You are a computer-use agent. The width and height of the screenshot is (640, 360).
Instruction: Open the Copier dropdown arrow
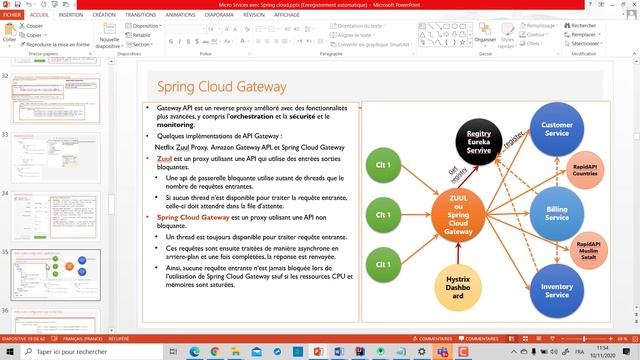(46, 35)
